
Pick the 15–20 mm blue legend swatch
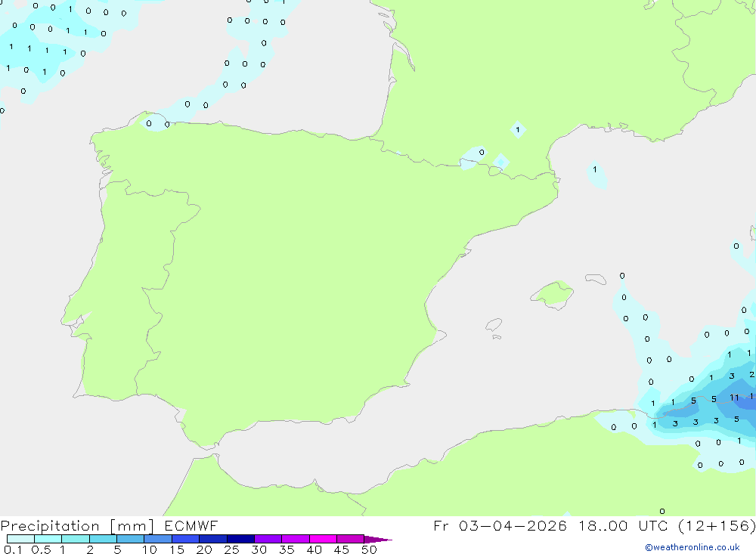point(185,539)
